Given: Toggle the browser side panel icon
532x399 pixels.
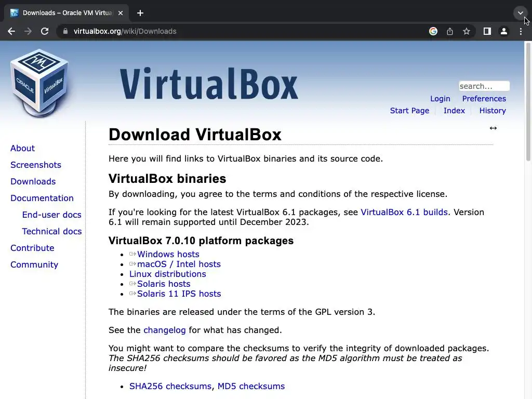Looking at the screenshot, I should pos(487,31).
